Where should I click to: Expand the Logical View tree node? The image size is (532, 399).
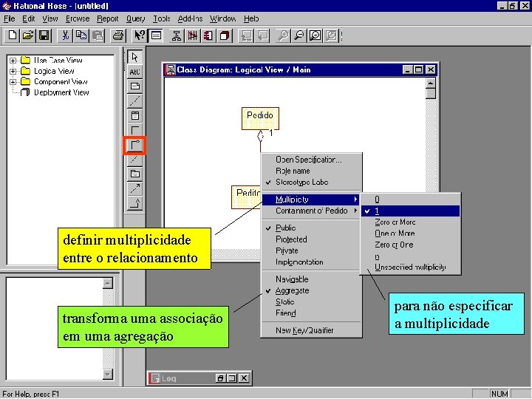pos(13,71)
